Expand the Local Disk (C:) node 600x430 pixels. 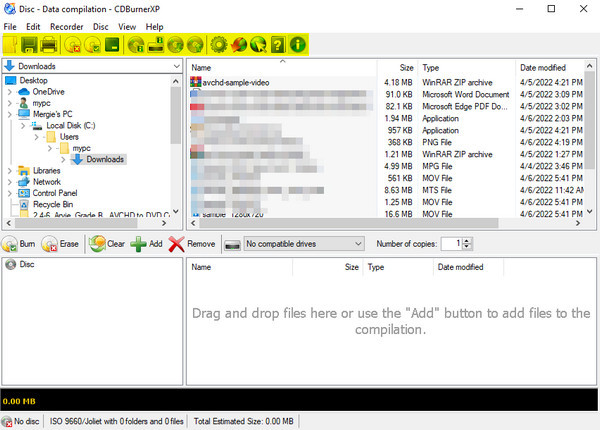coord(23,125)
